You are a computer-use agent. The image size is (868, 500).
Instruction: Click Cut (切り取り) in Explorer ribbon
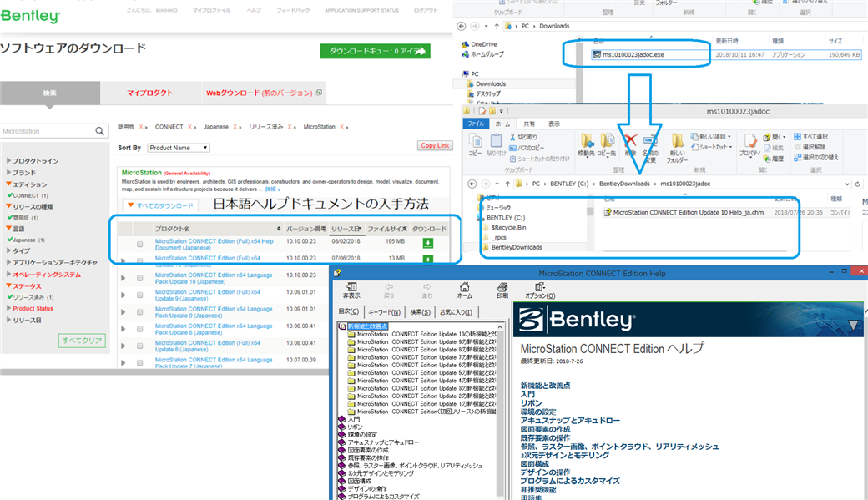pos(523,137)
